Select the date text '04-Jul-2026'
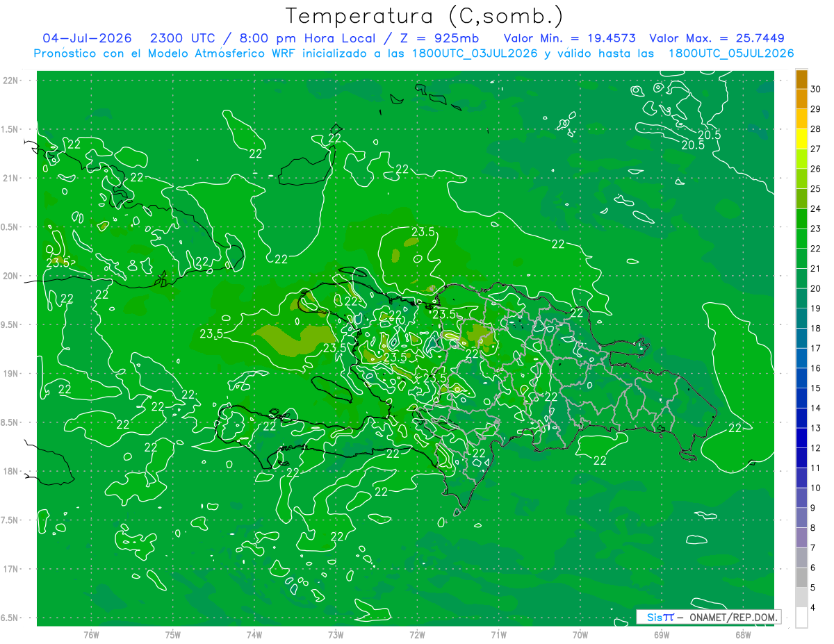Screen dimensions: 834x644 pyautogui.click(x=87, y=38)
